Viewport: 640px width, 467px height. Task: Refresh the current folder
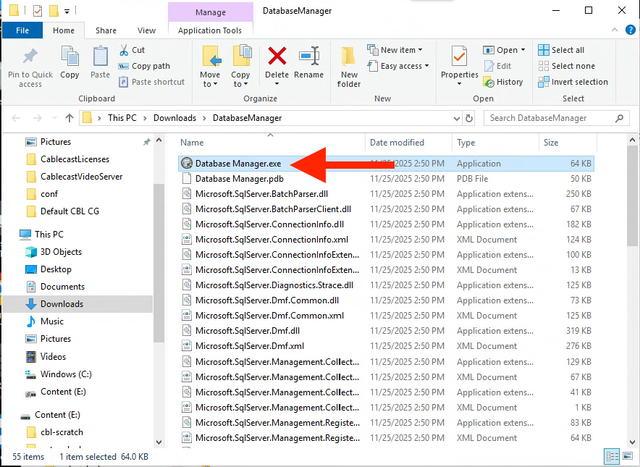pyautogui.click(x=469, y=118)
